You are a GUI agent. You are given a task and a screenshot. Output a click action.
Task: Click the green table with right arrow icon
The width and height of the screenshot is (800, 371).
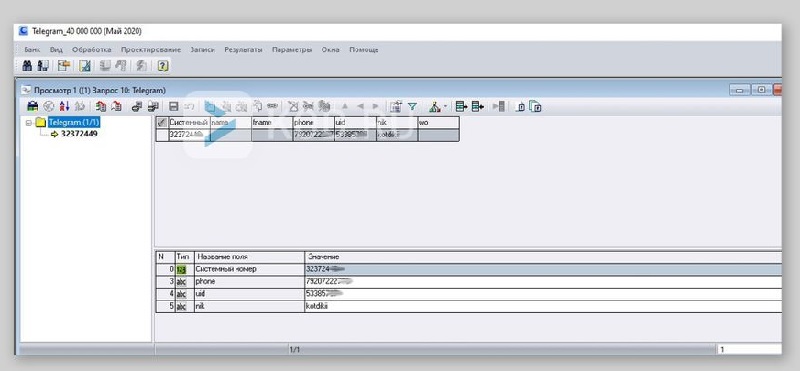point(461,107)
